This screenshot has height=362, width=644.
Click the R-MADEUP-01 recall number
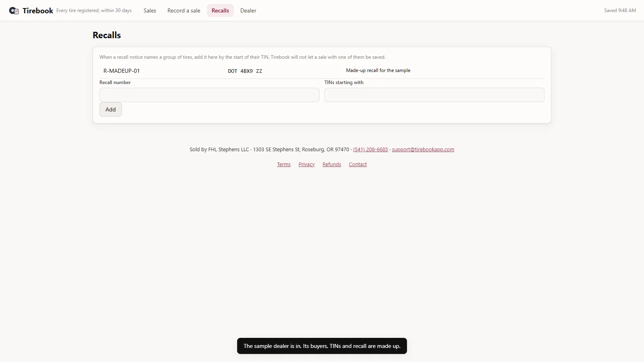122,71
